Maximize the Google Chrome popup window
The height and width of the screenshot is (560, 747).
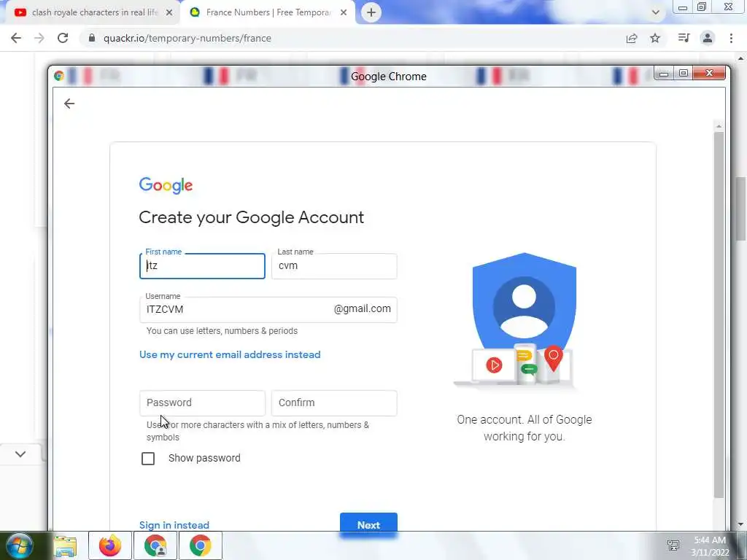(x=683, y=74)
